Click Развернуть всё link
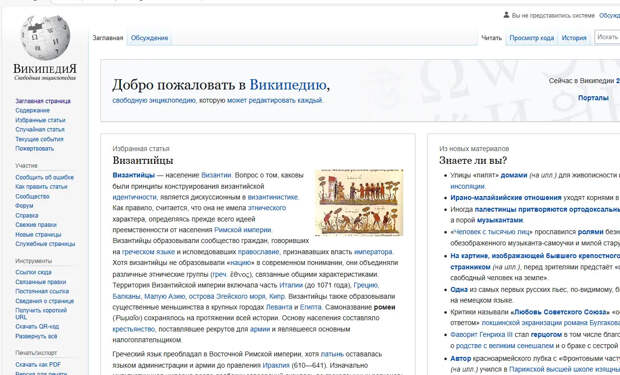This screenshot has height=375, width=620. (36, 336)
